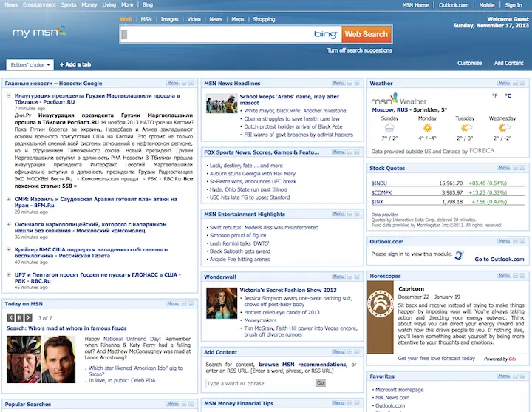This screenshot has height=412, width=532.
Task: Expand the Московский комсомолец news story
Action: click(x=9, y=224)
